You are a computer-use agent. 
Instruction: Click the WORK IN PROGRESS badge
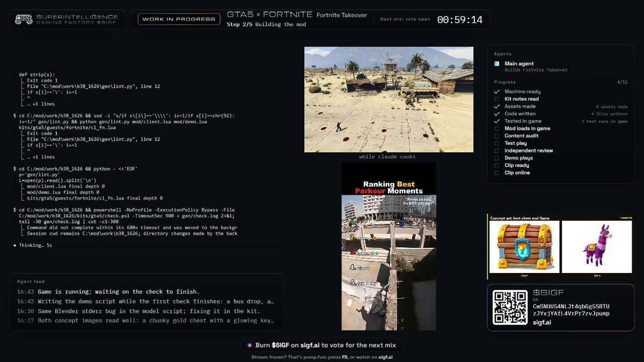tap(179, 19)
